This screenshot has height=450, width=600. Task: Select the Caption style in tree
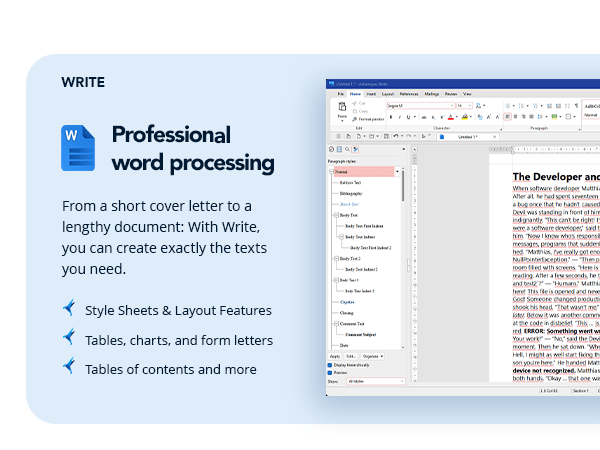[x=347, y=302]
